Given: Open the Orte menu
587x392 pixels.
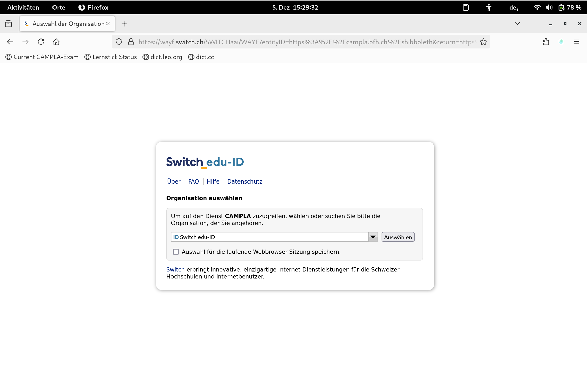Looking at the screenshot, I should (x=59, y=7).
